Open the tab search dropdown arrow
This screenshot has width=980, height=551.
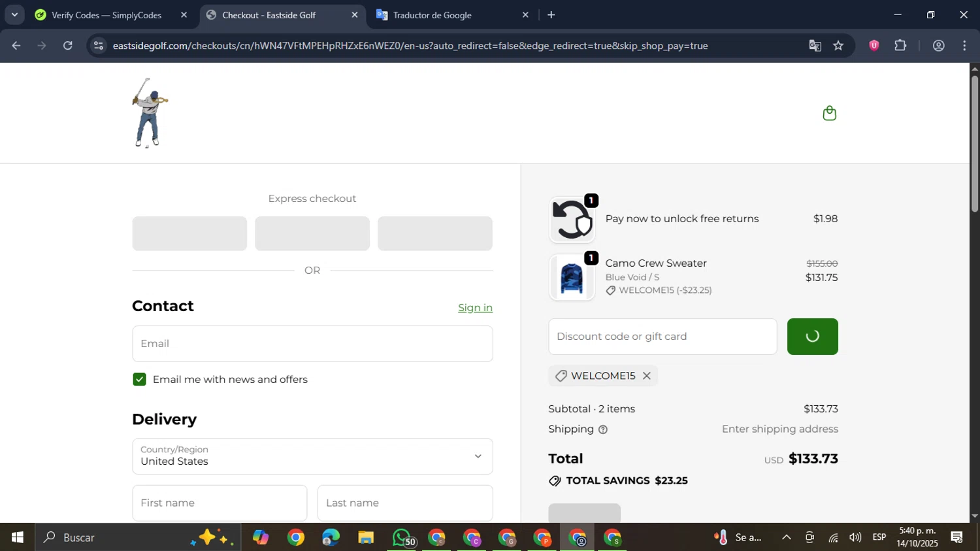(14, 14)
